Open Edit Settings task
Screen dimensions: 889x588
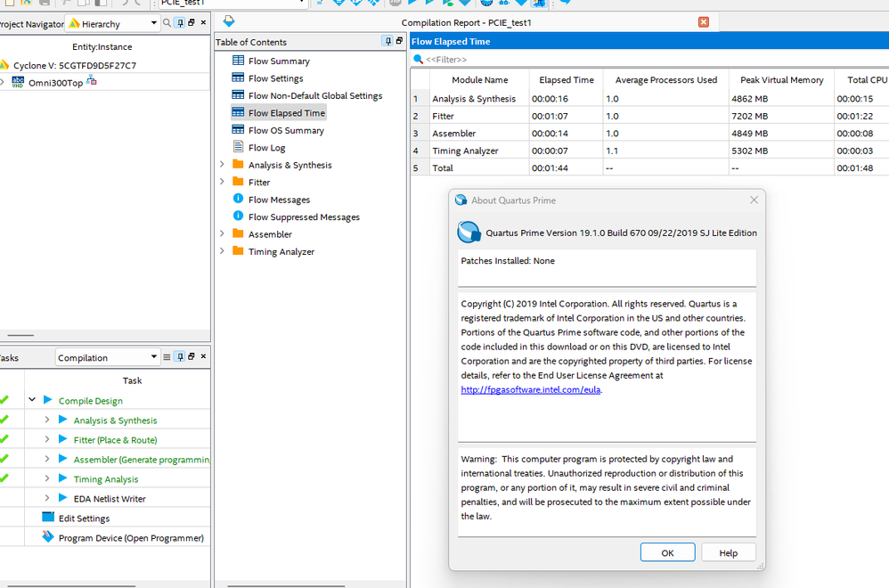(84, 519)
